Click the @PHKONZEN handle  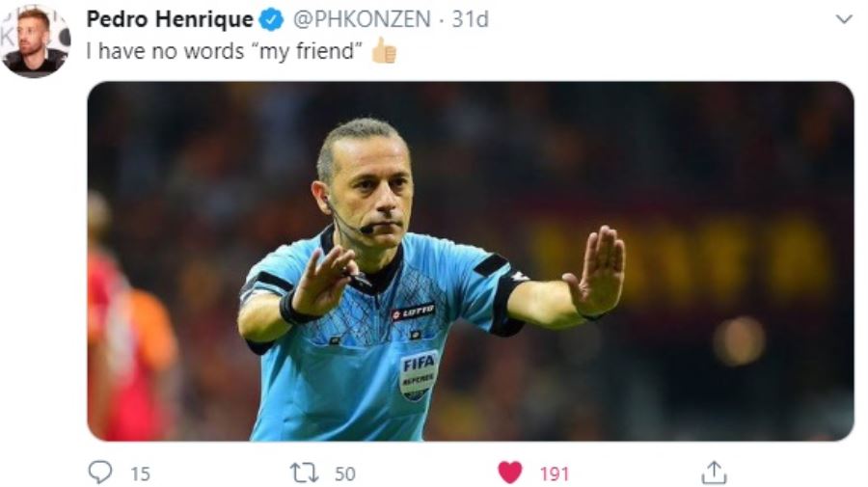click(x=362, y=19)
